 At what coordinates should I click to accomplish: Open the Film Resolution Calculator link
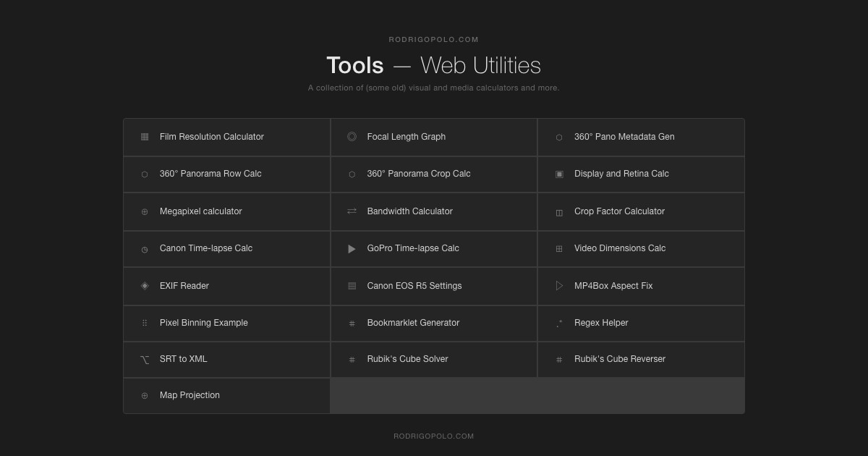click(227, 138)
